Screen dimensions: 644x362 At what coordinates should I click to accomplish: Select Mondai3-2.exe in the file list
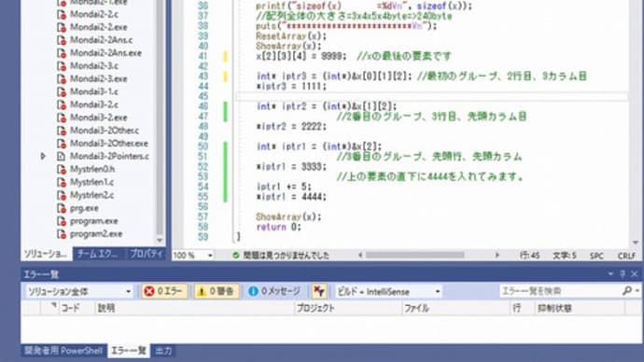coord(98,118)
